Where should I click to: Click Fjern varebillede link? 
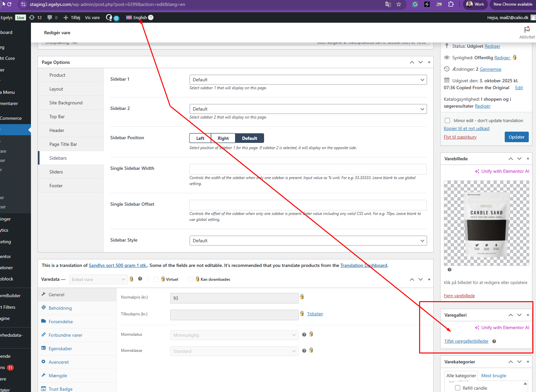pyautogui.click(x=459, y=296)
